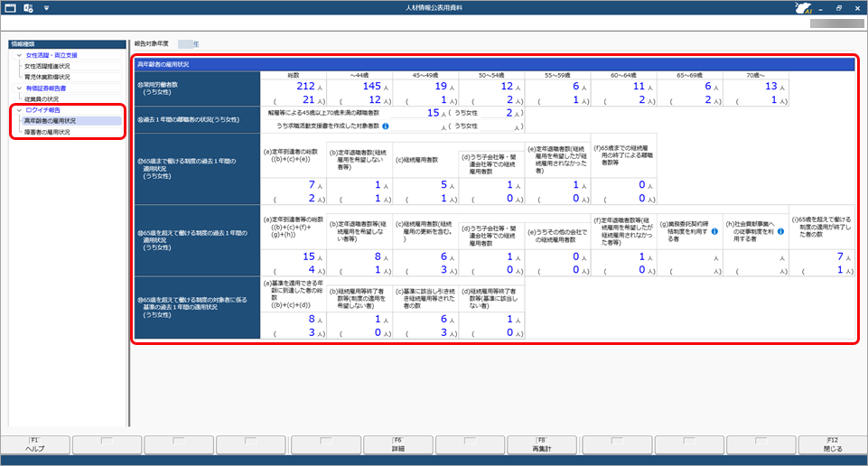
Task: Click the document settings icon in title bar
Action: click(x=28, y=8)
